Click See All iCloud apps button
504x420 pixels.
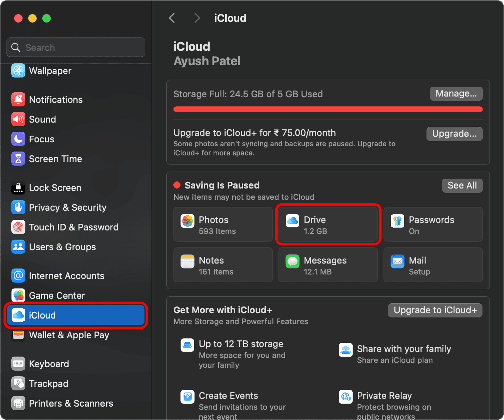point(462,186)
